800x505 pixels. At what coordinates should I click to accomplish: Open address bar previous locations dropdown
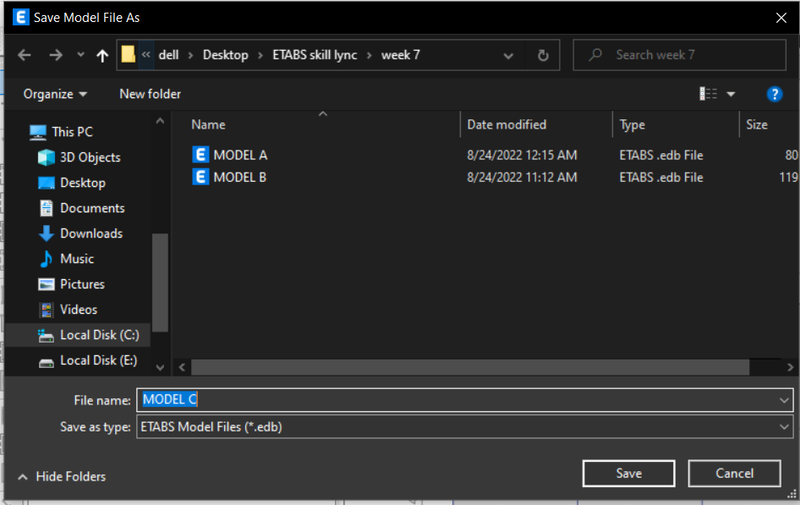pos(508,55)
